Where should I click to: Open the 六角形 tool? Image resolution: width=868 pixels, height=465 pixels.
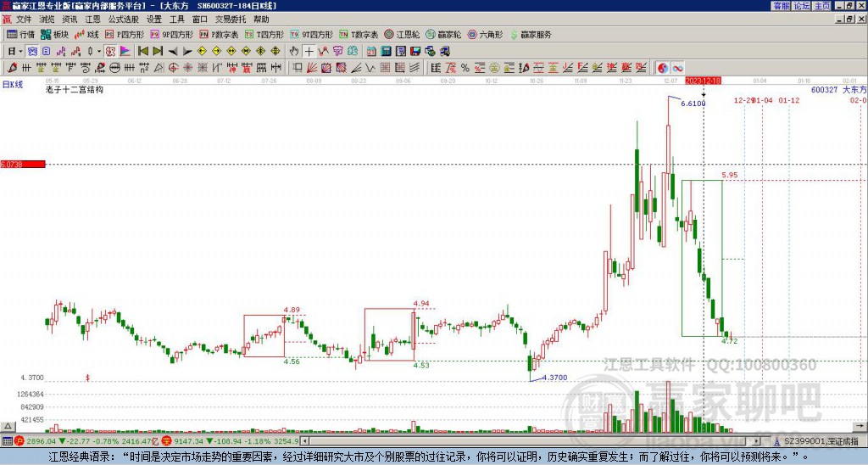coord(486,34)
